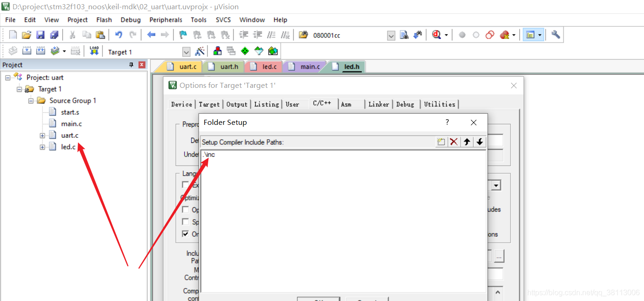The image size is (644, 301).
Task: Toggle the checked checkbox in Optimization group
Action: (186, 234)
